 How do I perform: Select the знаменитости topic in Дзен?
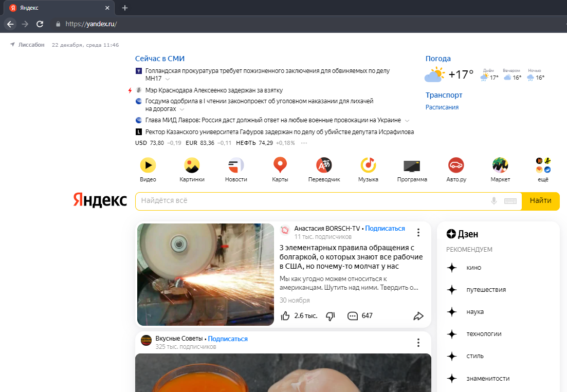tap(488, 379)
